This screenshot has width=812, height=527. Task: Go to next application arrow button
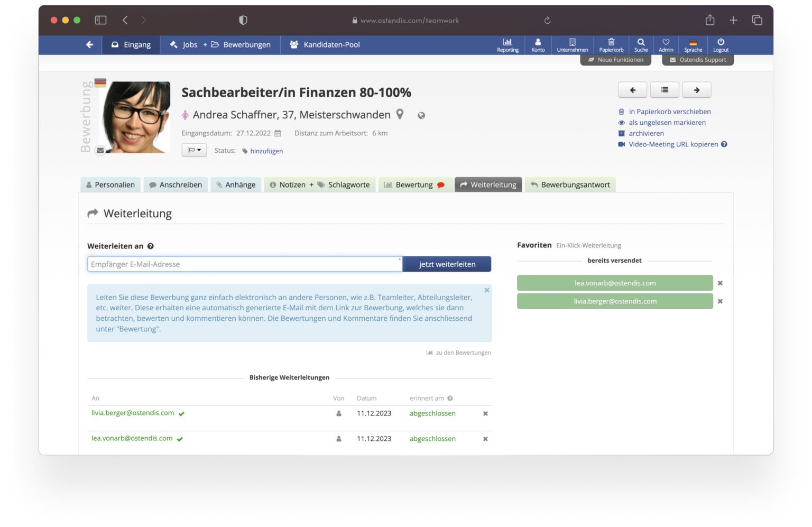point(697,90)
